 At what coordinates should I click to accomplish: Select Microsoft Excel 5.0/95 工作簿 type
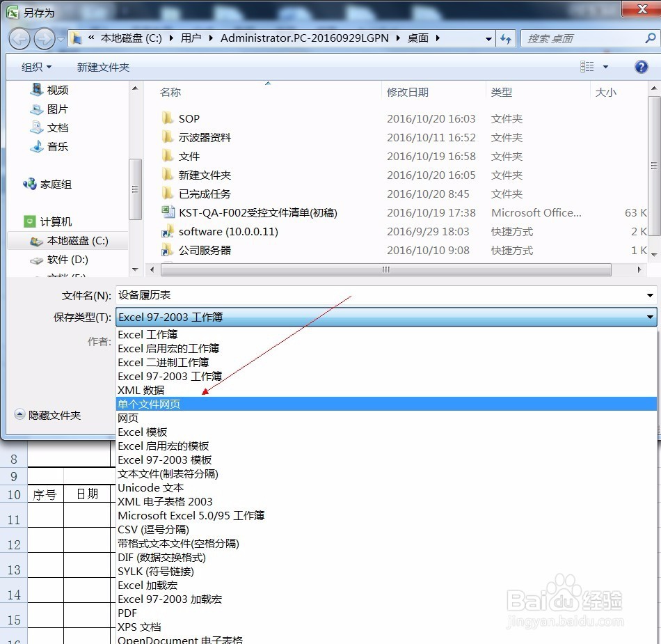coord(386,515)
